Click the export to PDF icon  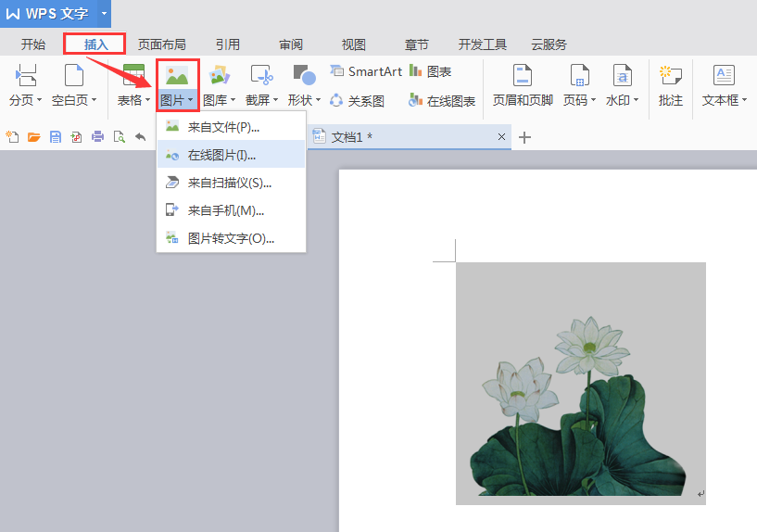(76, 137)
